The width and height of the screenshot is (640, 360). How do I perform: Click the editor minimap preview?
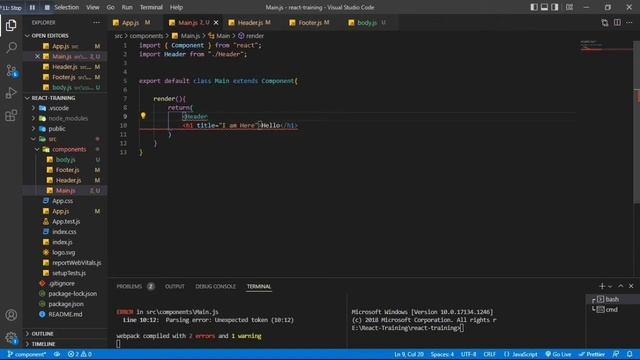pos(606,46)
